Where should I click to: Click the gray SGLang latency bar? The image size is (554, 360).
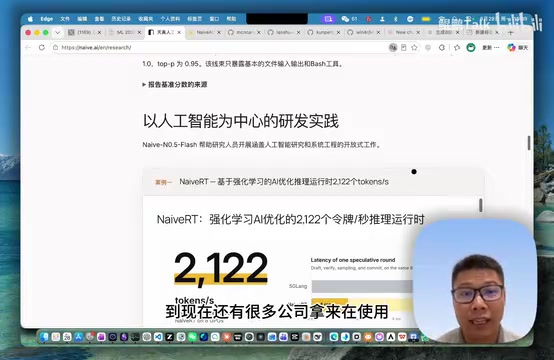click(x=362, y=287)
